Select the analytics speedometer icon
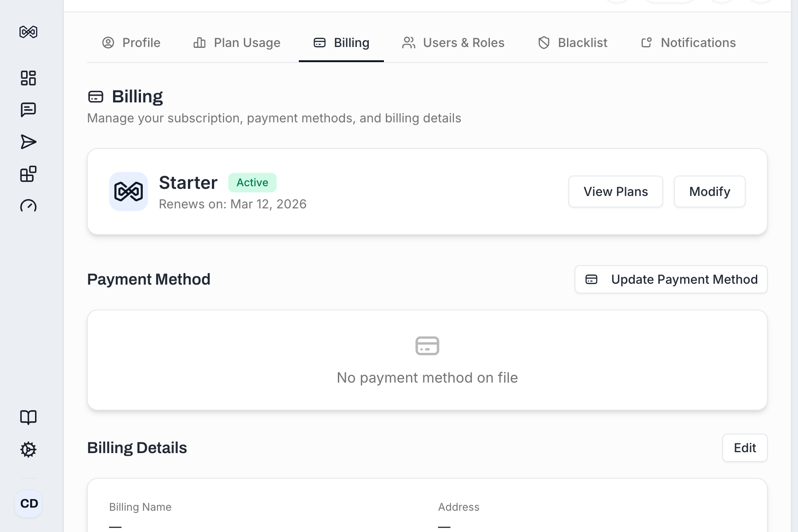The width and height of the screenshot is (798, 532). point(28,207)
